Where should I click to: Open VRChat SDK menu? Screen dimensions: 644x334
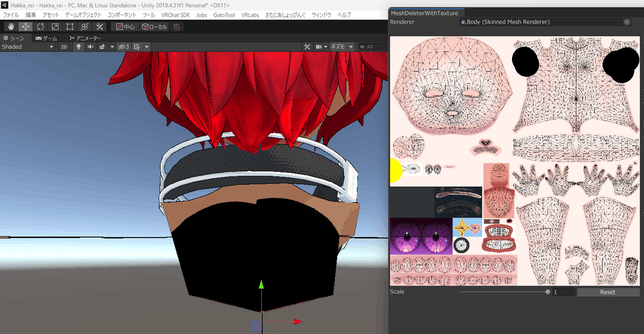(x=176, y=15)
